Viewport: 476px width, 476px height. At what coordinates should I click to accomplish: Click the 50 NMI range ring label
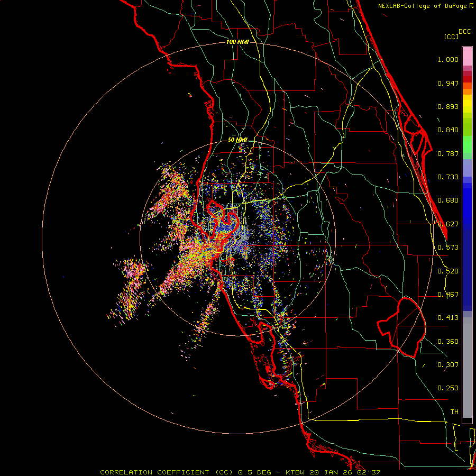[x=237, y=140]
